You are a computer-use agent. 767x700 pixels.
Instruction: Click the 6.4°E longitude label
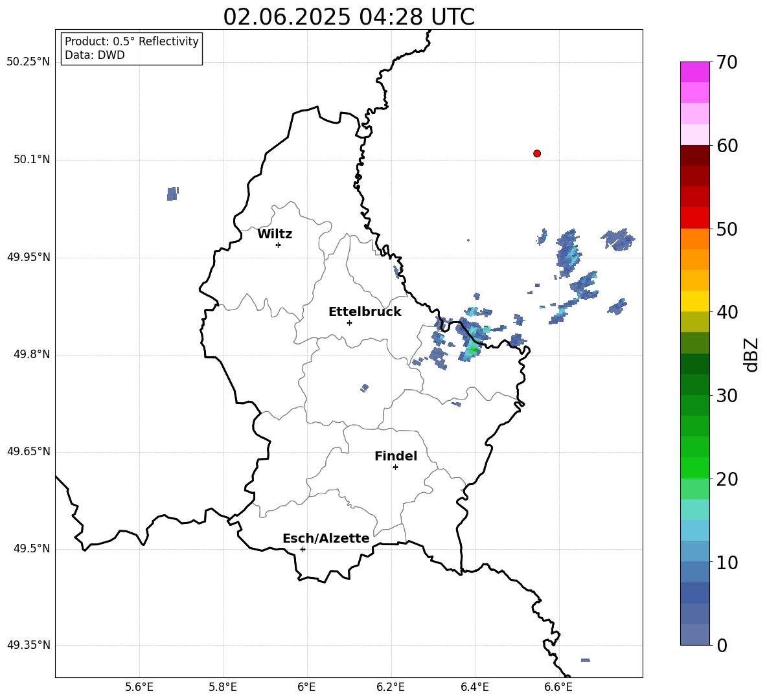pyautogui.click(x=474, y=687)
